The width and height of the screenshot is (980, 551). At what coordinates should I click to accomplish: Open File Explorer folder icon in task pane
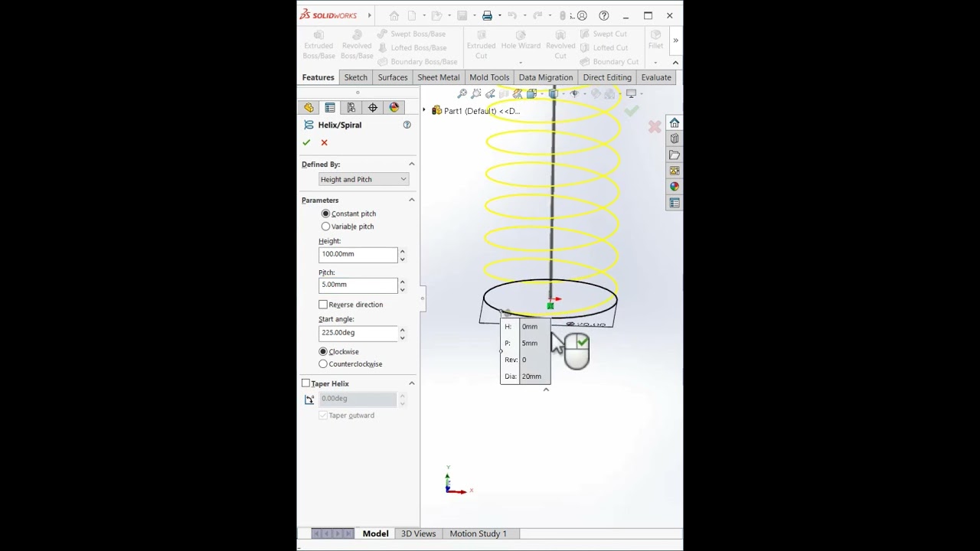[x=675, y=155]
